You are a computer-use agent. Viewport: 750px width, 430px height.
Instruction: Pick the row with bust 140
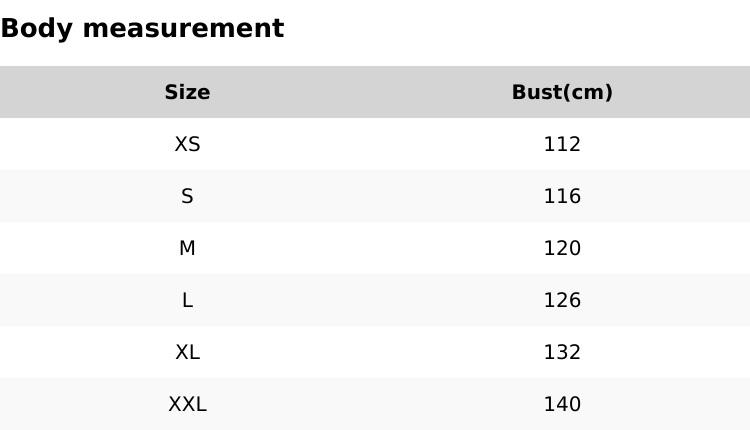tap(375, 404)
